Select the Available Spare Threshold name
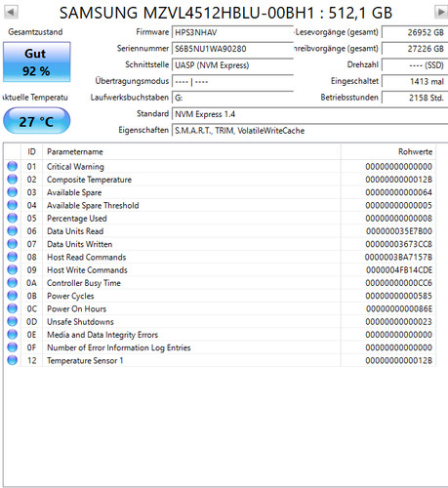The width and height of the screenshot is (448, 488). (x=93, y=206)
